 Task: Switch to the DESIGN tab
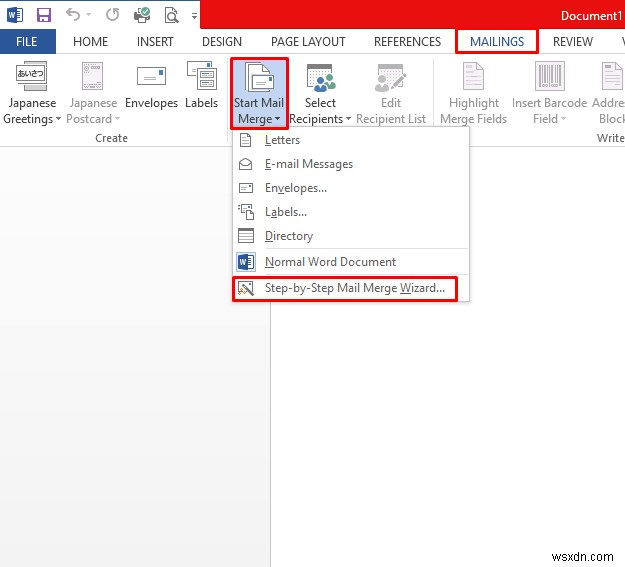point(222,41)
